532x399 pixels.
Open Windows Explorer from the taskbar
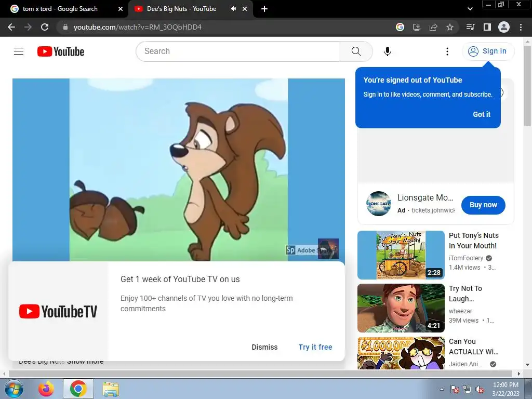[111, 390]
